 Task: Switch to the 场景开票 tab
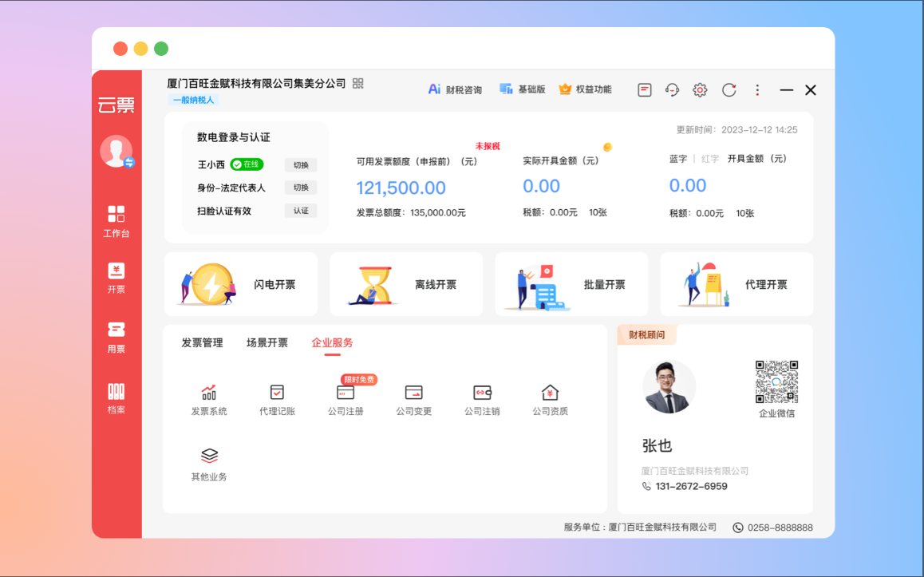267,343
